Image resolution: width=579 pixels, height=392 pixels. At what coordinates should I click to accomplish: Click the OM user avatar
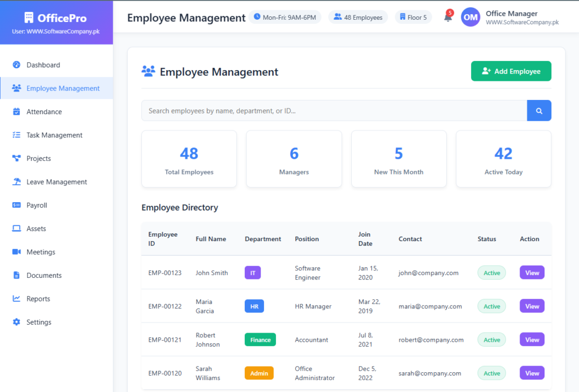click(470, 18)
